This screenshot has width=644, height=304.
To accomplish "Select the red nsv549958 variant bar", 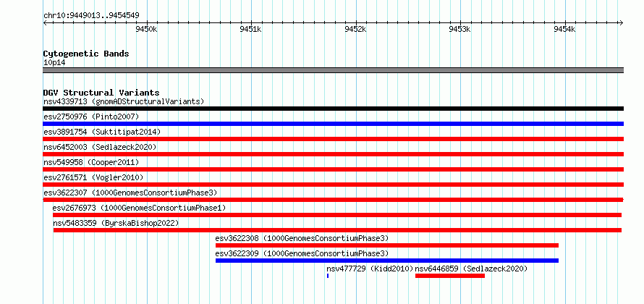I will tap(333, 169).
